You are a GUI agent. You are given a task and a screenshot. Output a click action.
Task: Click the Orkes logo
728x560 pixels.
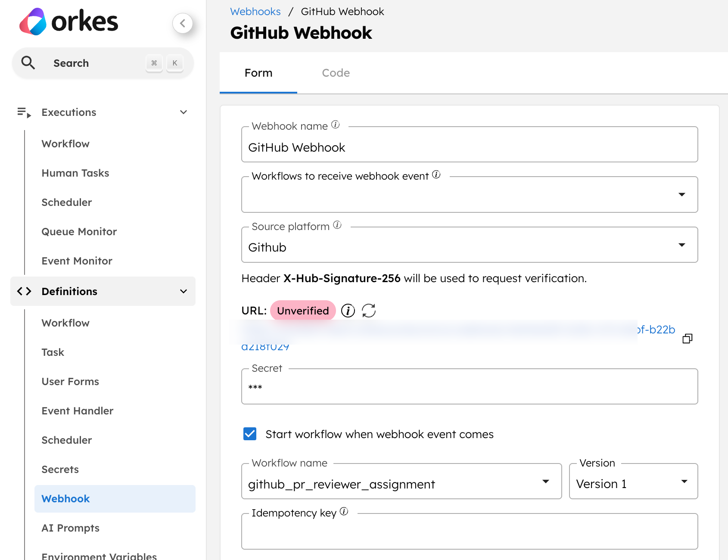pos(69,22)
